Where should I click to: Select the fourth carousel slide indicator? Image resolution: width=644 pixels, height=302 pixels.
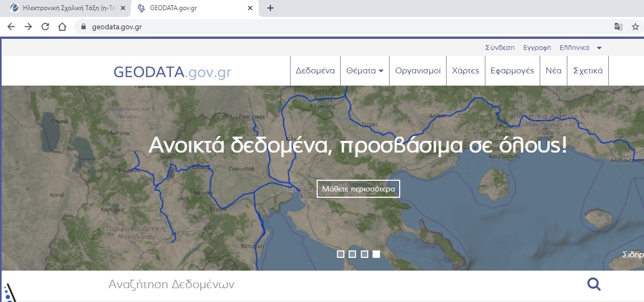(376, 254)
